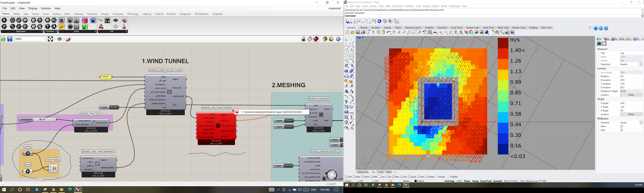Pick the Gradient component icon in the Input panel
644x193 pixels.
[85, 20]
